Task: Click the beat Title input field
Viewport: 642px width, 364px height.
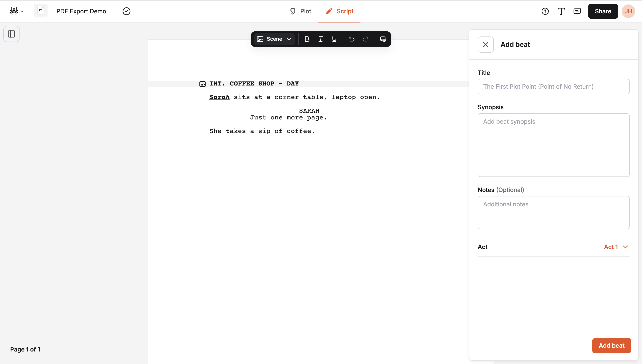Action: 553,87
